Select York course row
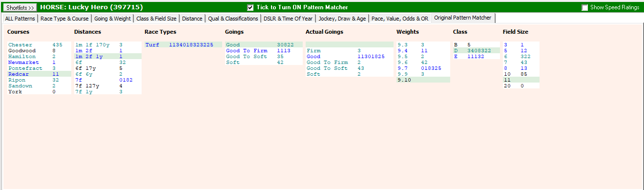This screenshot has width=644, height=190. pos(39,92)
